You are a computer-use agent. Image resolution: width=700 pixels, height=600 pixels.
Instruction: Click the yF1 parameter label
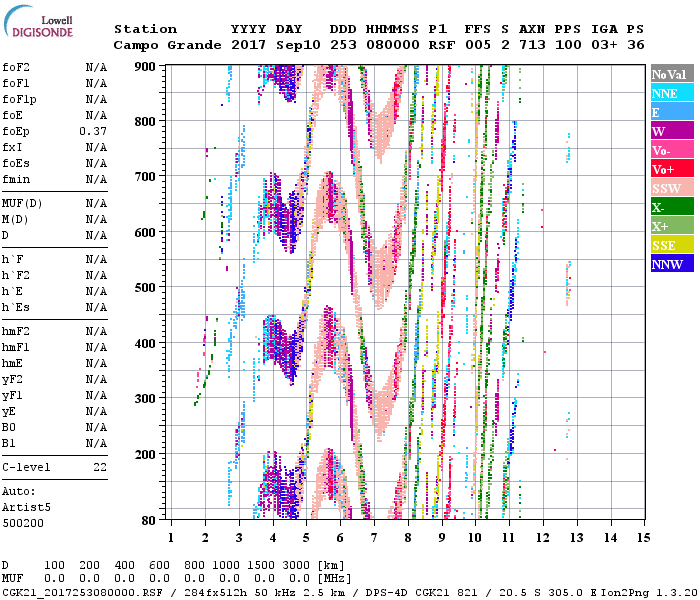pos(12,396)
